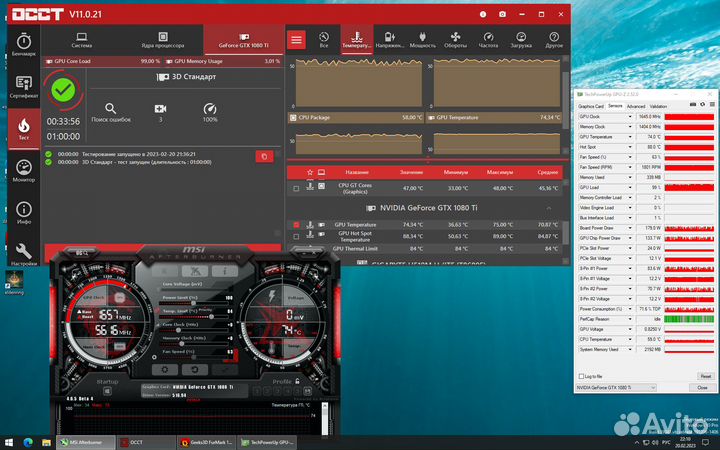Image resolution: width=720 pixels, height=450 pixels.
Task: Open Afterburner information i button
Action: click(x=225, y=271)
